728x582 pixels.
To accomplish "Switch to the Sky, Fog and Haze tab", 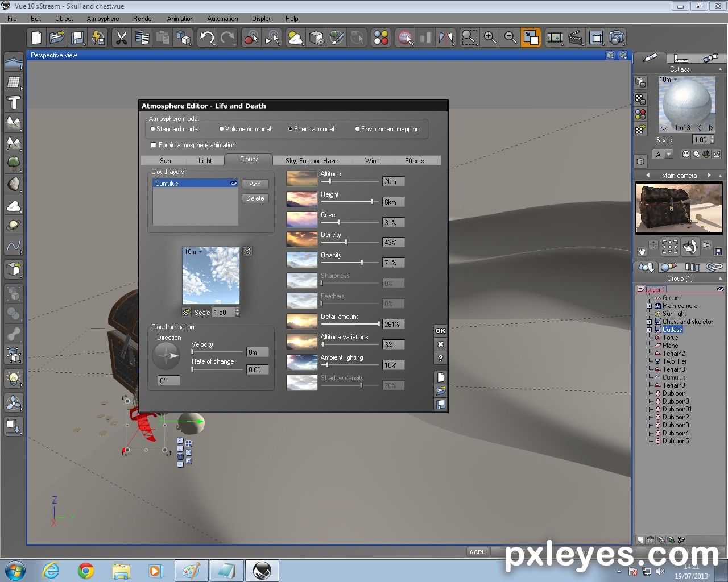I will pos(312,161).
